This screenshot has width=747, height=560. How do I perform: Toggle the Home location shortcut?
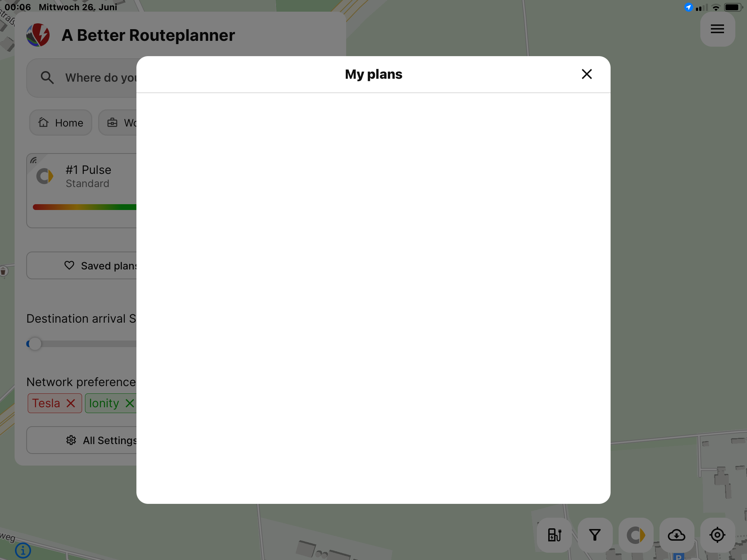[61, 122]
